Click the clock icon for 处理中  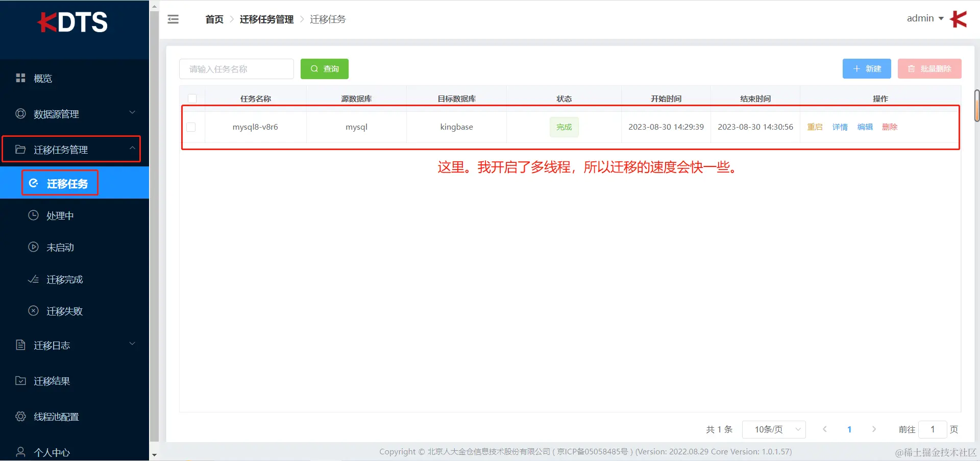tap(33, 215)
